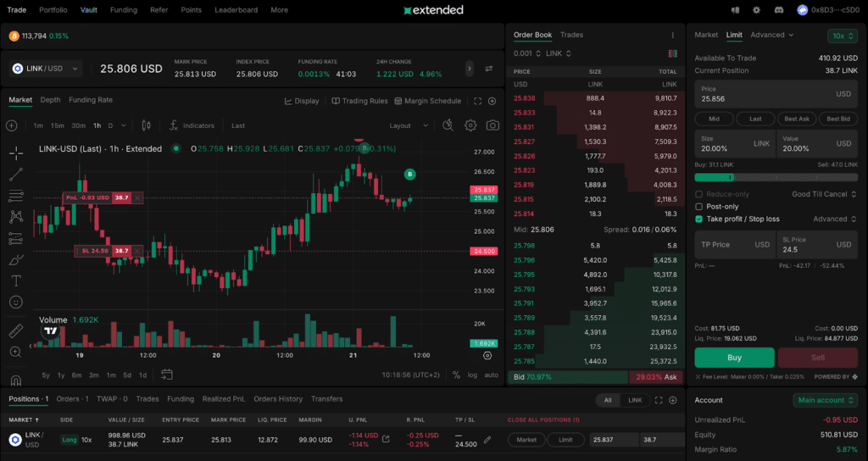Open the 10x leverage selector
Image resolution: width=868 pixels, height=461 pixels.
coord(843,36)
